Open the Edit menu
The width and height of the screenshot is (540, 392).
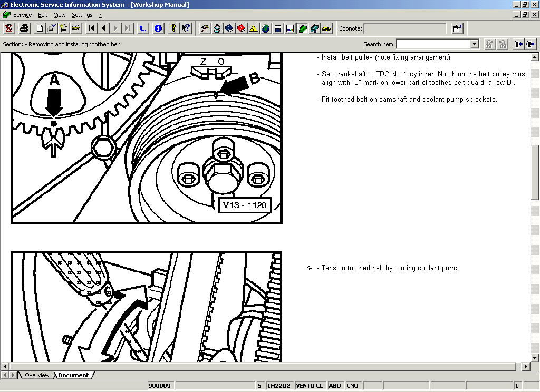[43, 15]
